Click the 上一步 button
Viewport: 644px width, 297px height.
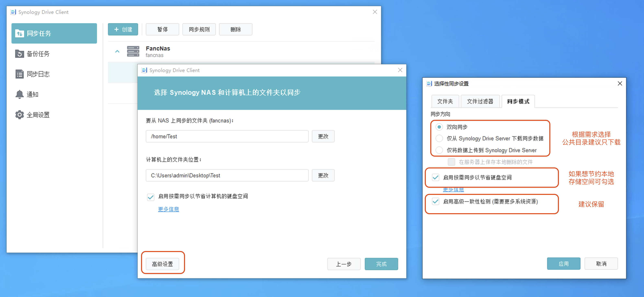pos(344,264)
